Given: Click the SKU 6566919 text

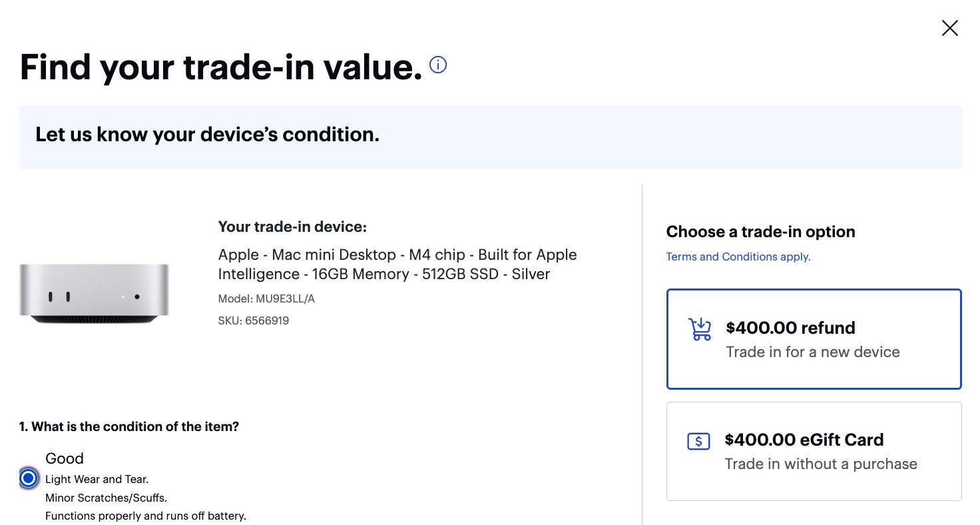Looking at the screenshot, I should pyautogui.click(x=254, y=320).
